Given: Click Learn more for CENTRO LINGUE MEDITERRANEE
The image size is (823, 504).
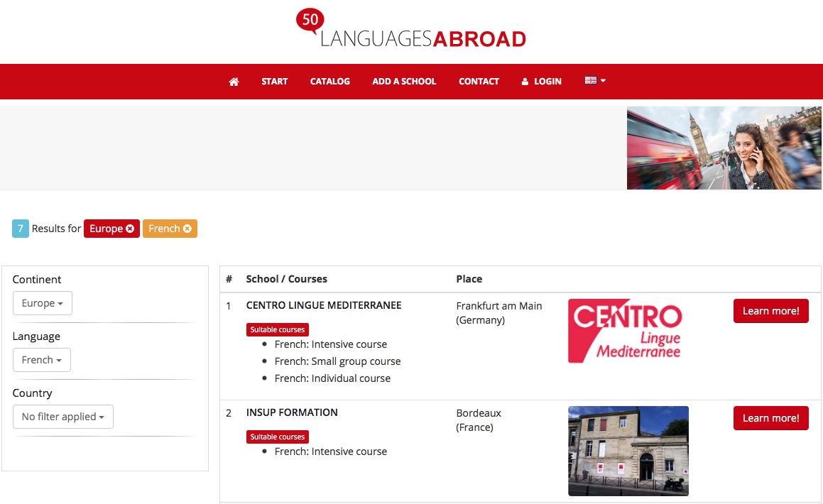Looking at the screenshot, I should pos(770,310).
